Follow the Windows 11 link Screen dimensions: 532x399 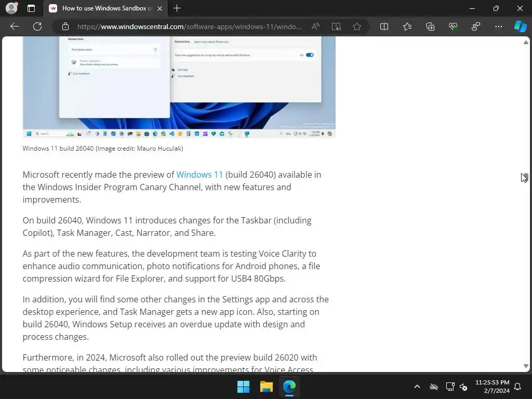point(199,175)
